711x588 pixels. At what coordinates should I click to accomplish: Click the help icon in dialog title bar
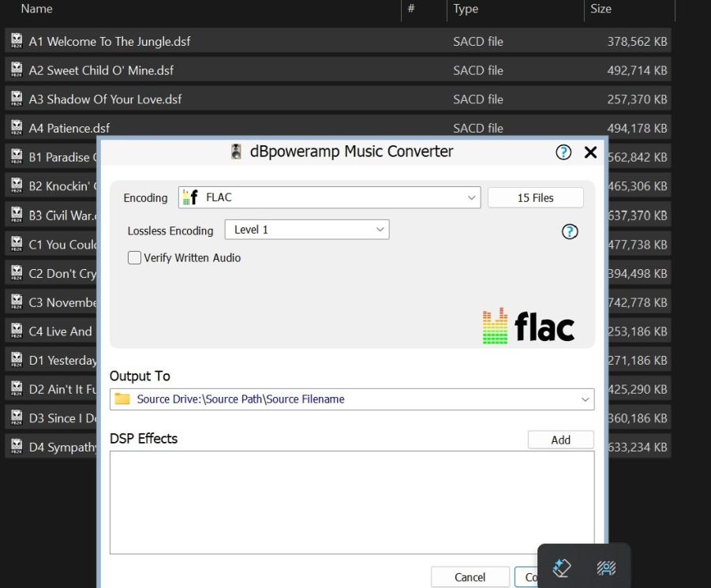pyautogui.click(x=563, y=152)
